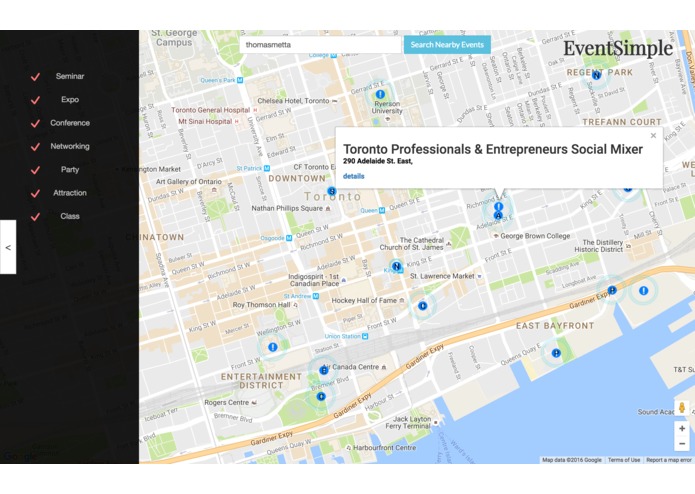The image size is (695, 494).
Task: Click Mt Sinai Hospital label
Action: [205, 121]
